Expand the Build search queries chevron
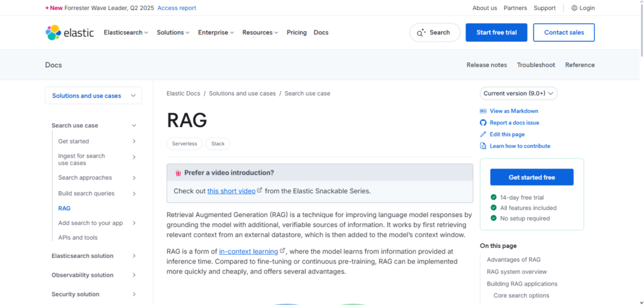This screenshot has height=305, width=644. tap(134, 193)
